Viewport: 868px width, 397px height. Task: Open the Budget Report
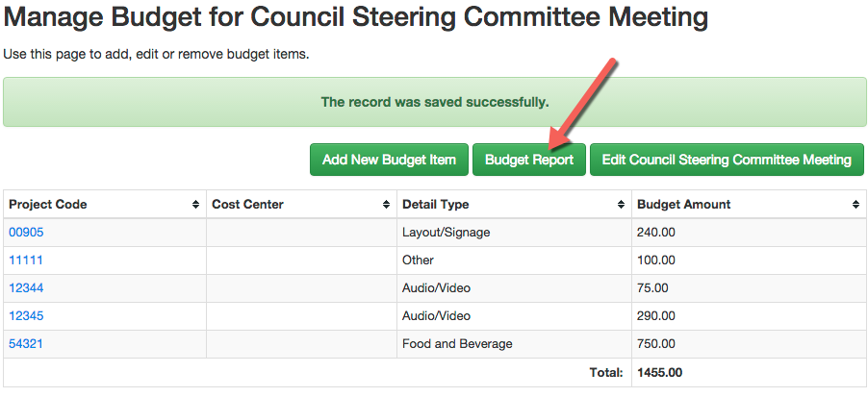[x=528, y=160]
